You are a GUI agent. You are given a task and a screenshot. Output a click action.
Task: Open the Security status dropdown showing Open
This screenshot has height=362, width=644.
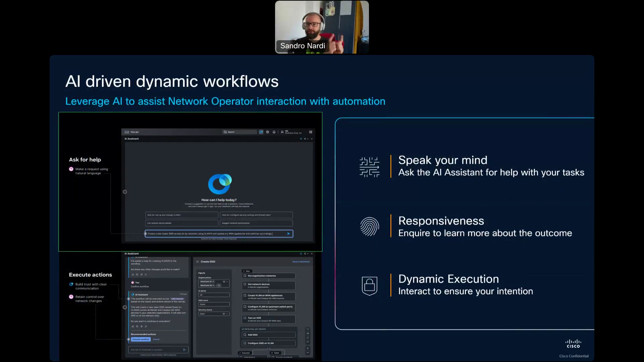[x=214, y=314]
